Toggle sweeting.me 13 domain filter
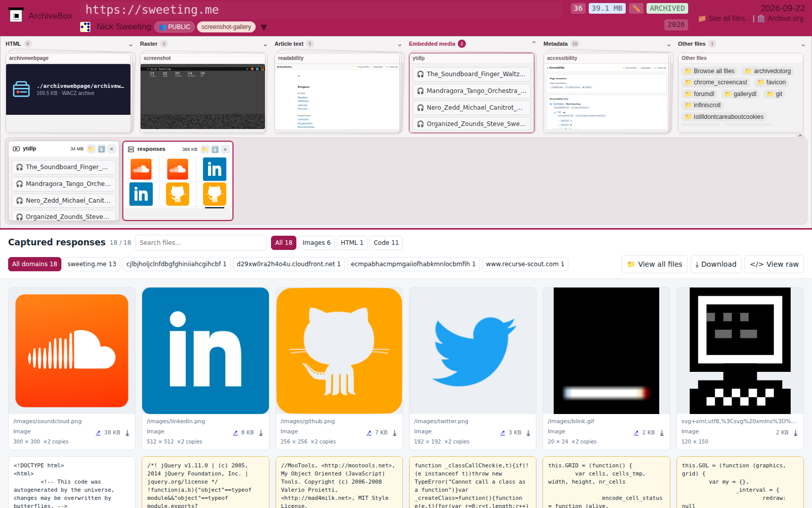The width and height of the screenshot is (812, 508). [92, 264]
